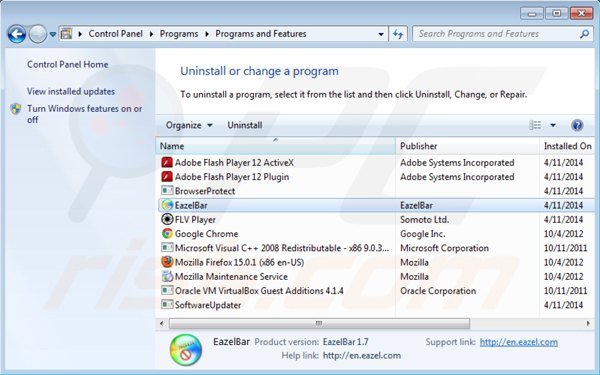Screen dimensions: 600x375
Task: Click EazelBar 1.7 product version text
Action: [346, 342]
